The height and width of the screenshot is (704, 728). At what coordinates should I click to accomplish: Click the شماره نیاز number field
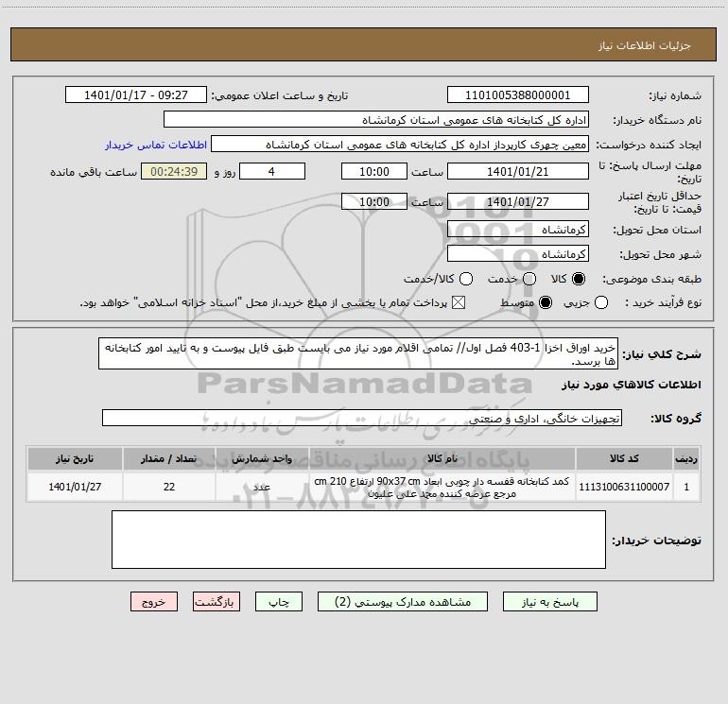(x=518, y=94)
